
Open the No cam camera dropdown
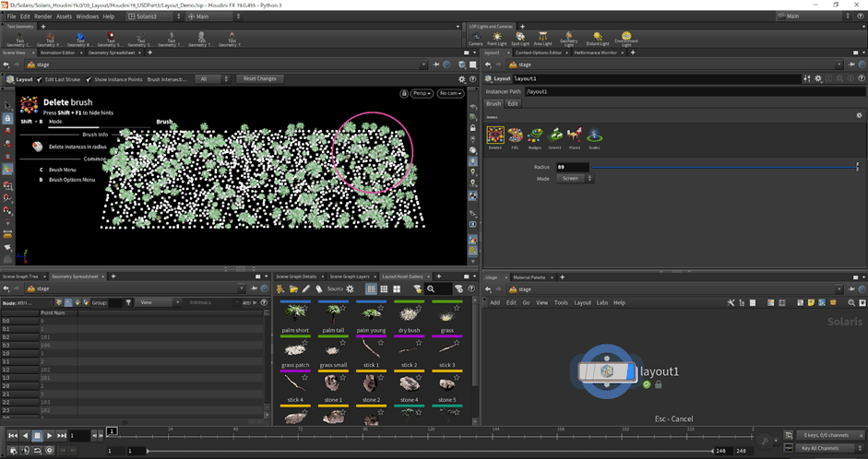[450, 93]
